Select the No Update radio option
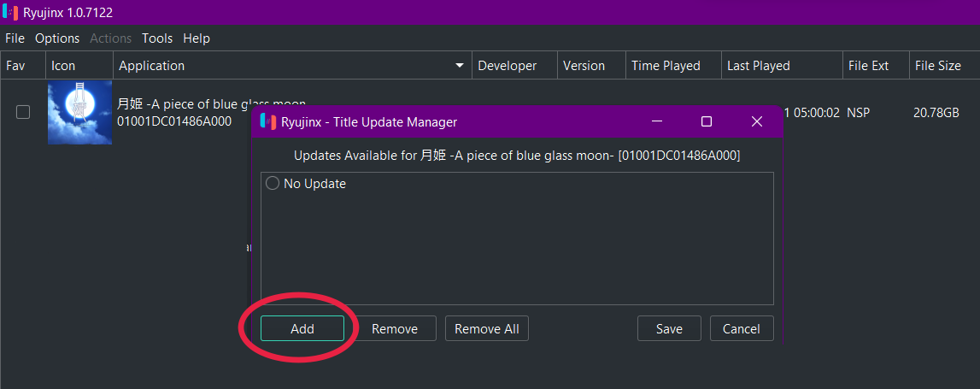Viewport: 980px width, 389px height. click(273, 184)
